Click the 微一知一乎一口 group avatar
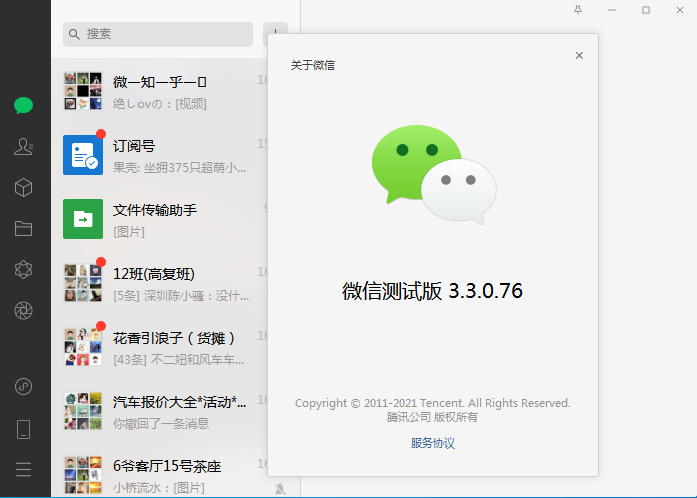Viewport: 697px width, 498px height. tap(83, 91)
